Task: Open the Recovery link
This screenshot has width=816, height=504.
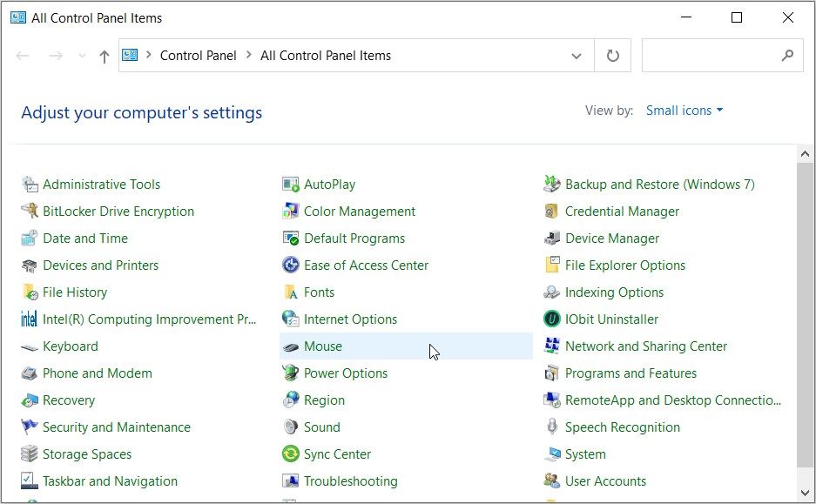Action: coord(69,400)
